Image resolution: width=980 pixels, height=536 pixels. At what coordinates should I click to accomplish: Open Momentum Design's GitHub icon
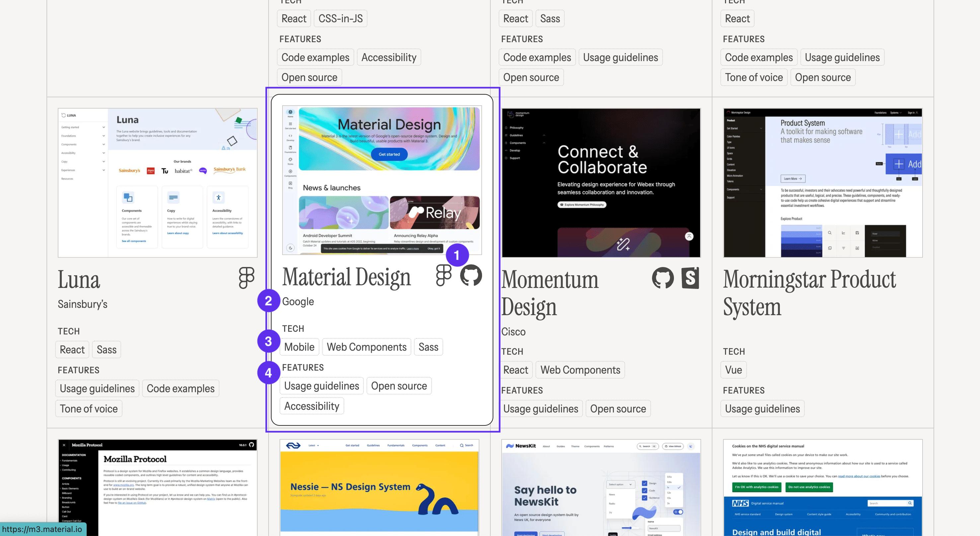pyautogui.click(x=663, y=278)
